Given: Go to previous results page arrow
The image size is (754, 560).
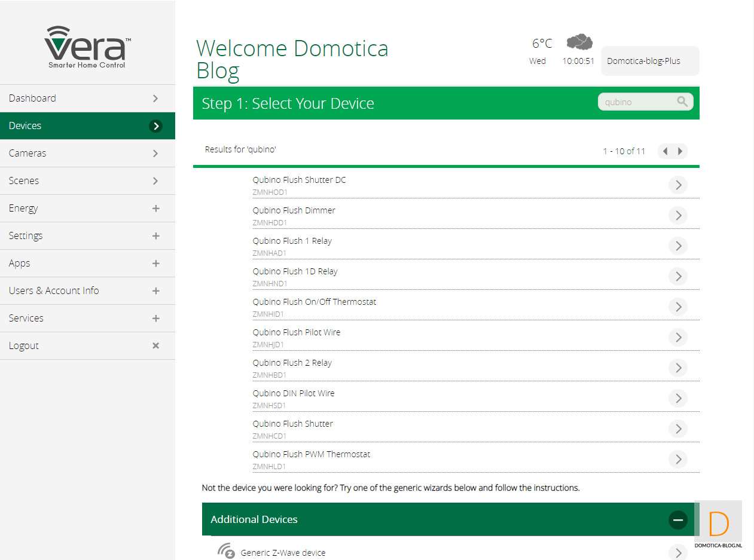Looking at the screenshot, I should click(665, 151).
